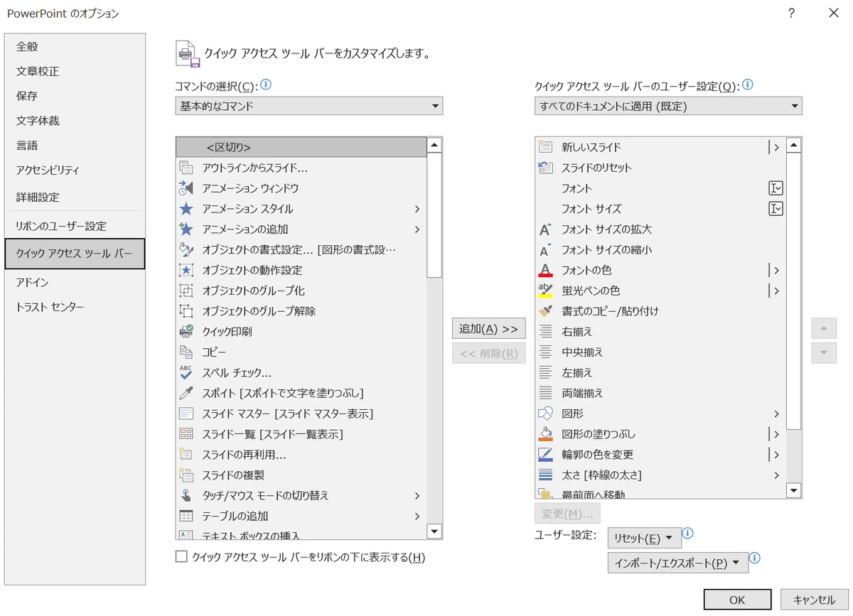Open the すべてのドキュメントに適用 dropdown
The width and height of the screenshot is (853, 616).
pos(668,106)
